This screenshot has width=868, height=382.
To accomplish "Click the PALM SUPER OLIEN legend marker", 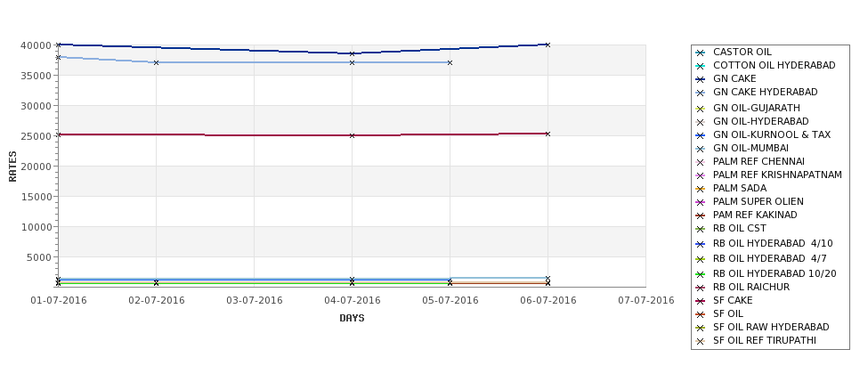I will (x=701, y=202).
